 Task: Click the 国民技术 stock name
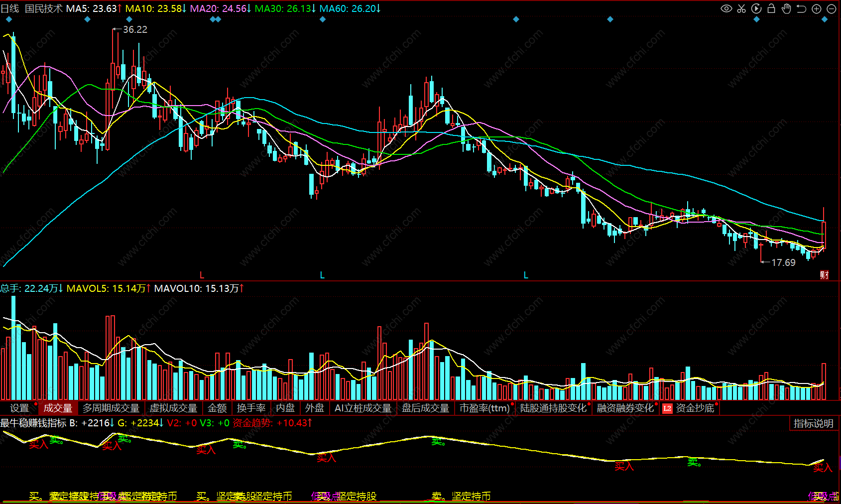pyautogui.click(x=44, y=8)
